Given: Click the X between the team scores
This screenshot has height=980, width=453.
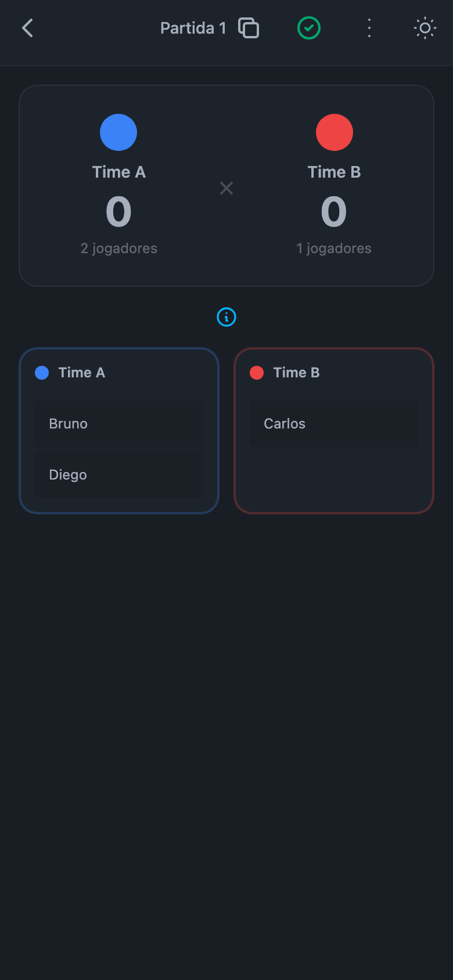Looking at the screenshot, I should coord(227,188).
